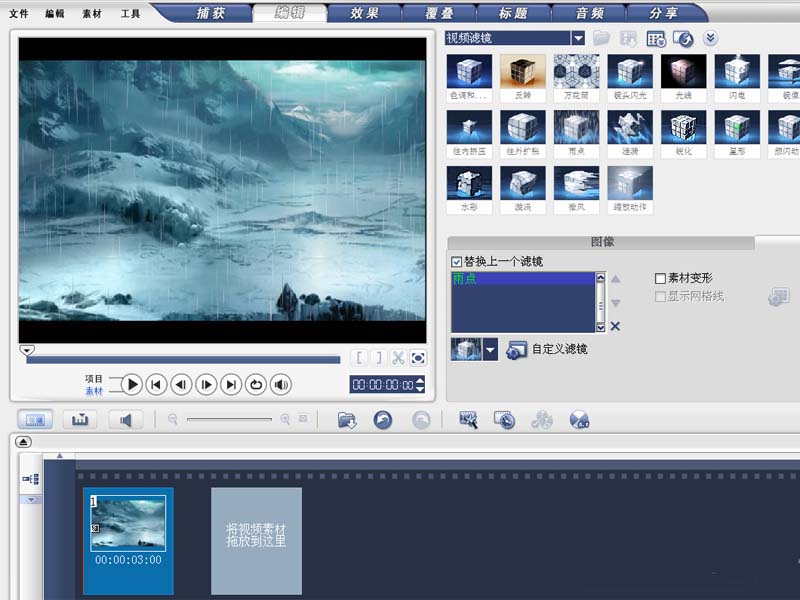Open the filter preset dropdown beside the cube thumbnail

pos(489,350)
